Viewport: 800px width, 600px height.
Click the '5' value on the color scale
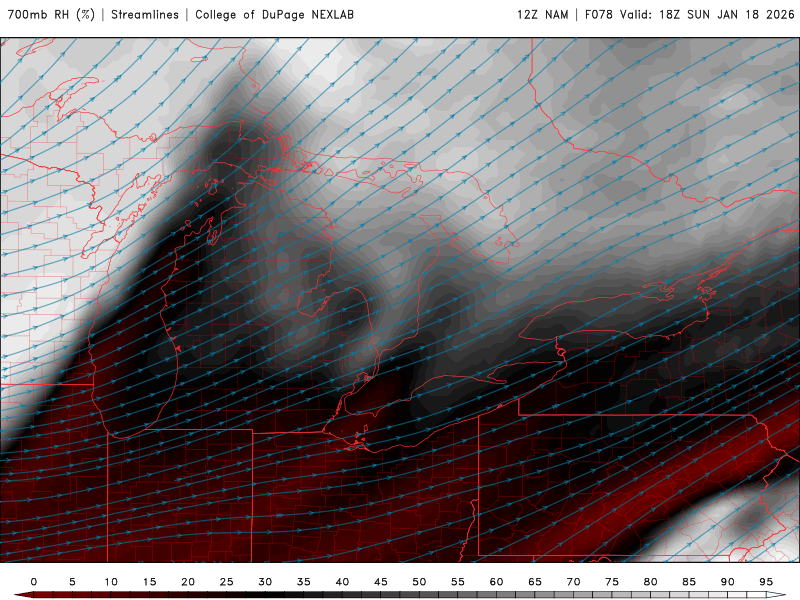coord(72,582)
